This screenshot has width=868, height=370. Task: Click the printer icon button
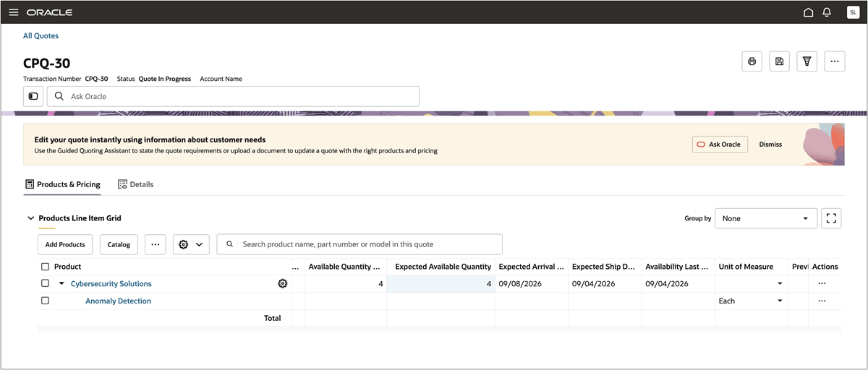[x=752, y=61]
